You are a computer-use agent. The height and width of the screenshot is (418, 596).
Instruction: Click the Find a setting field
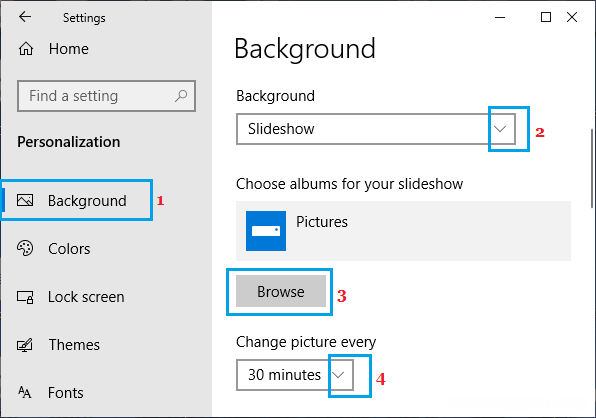click(106, 96)
